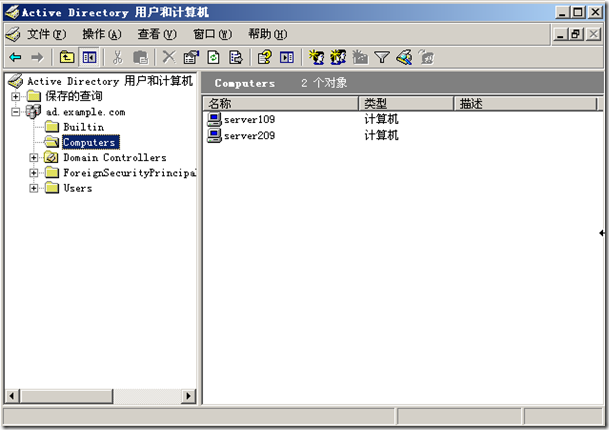The image size is (609, 430).
Task: Click the tree pane scroll left arrow
Action: (12, 396)
